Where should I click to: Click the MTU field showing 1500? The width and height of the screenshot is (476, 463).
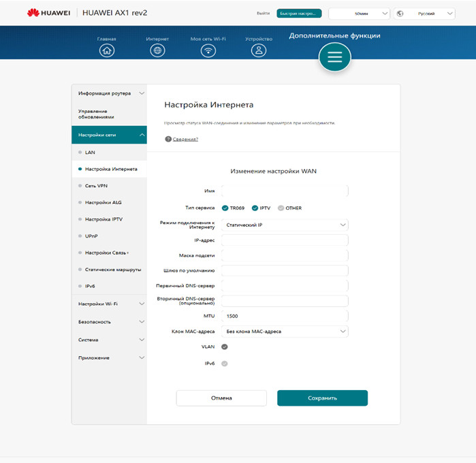pyautogui.click(x=285, y=317)
